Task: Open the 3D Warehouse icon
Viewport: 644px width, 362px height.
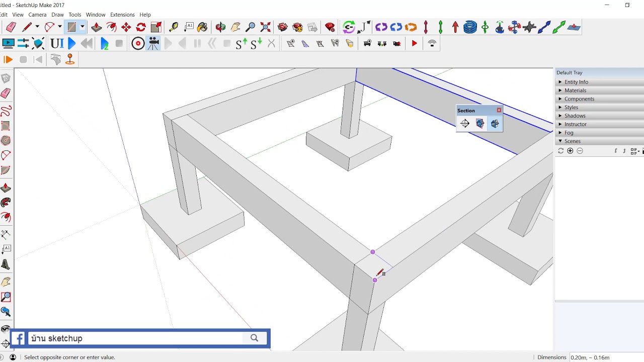Action: [283, 27]
